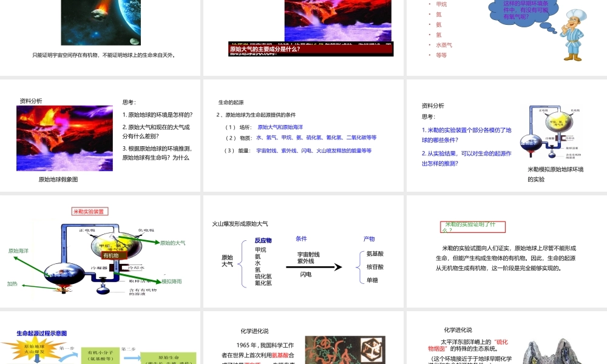Click the line (3) 能量: 宇宙射线、紫外线
Screen dimensions: 607x364
coord(298,150)
